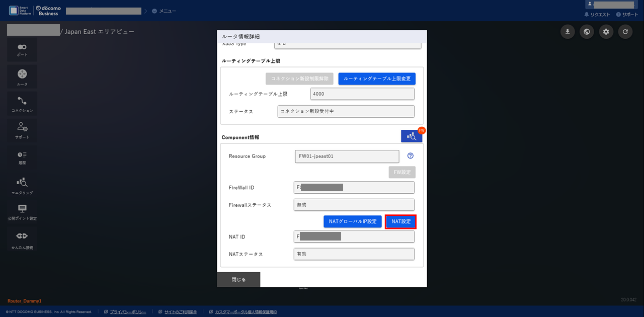Open the コネクション sidebar icon
This screenshot has width=644, height=317.
click(22, 103)
